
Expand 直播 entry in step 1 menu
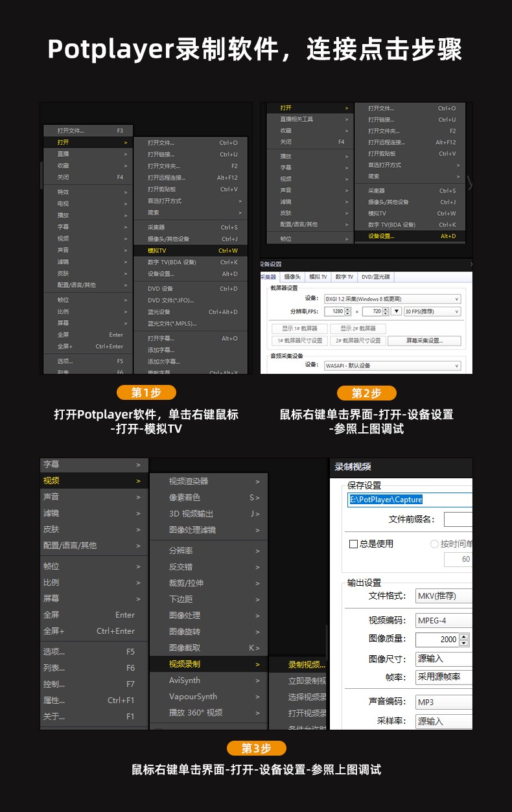(88, 154)
